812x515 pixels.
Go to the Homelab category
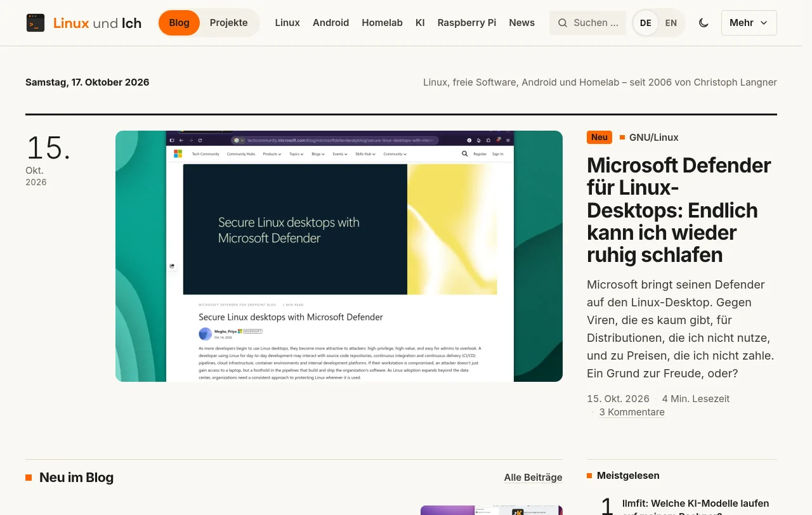[x=382, y=23]
